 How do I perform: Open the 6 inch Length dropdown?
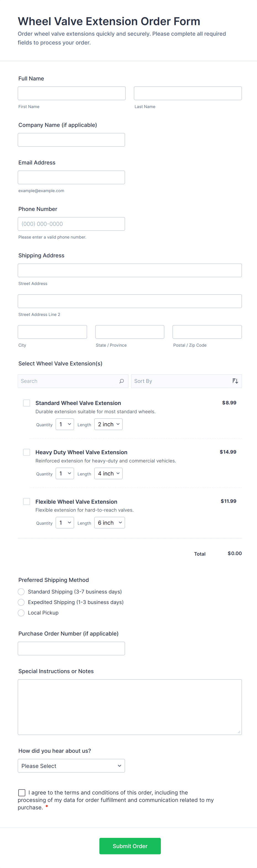pos(109,523)
